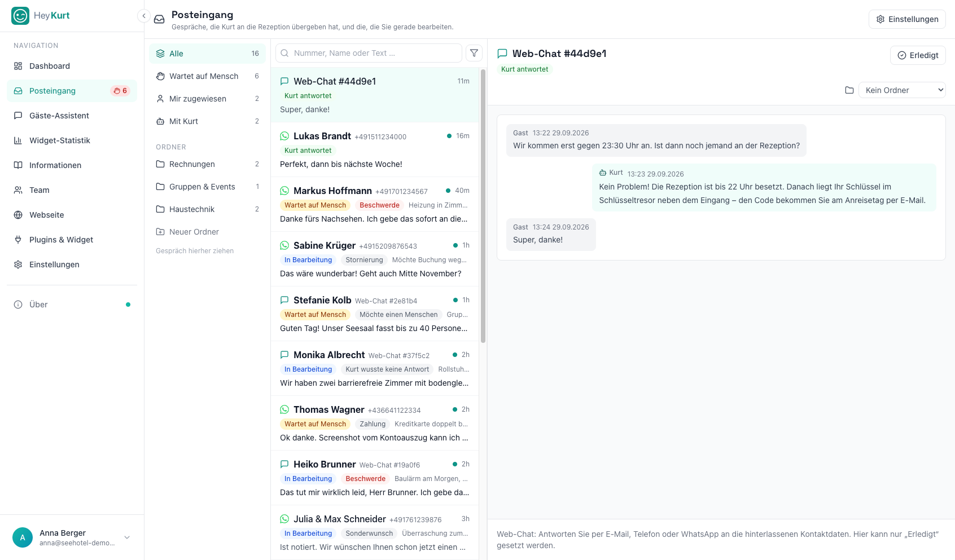The height and width of the screenshot is (560, 955).
Task: Open Dashboard in the navigation
Action: point(72,66)
